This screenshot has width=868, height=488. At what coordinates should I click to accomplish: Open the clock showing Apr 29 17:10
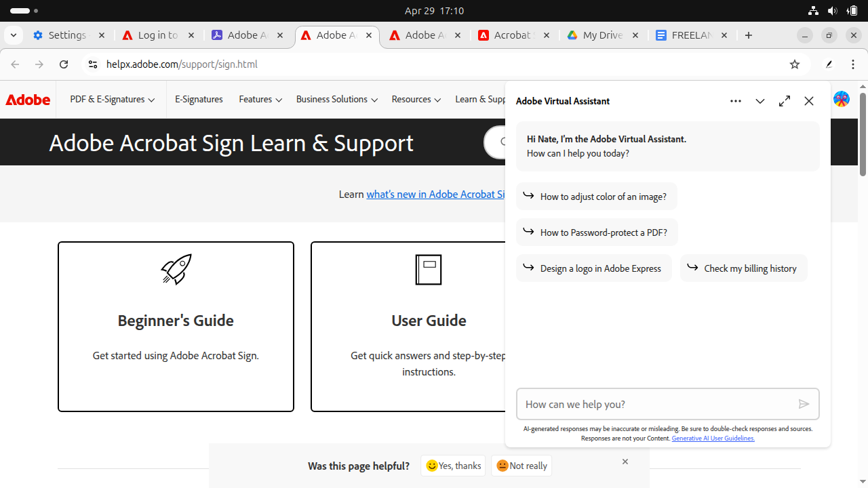pyautogui.click(x=434, y=11)
